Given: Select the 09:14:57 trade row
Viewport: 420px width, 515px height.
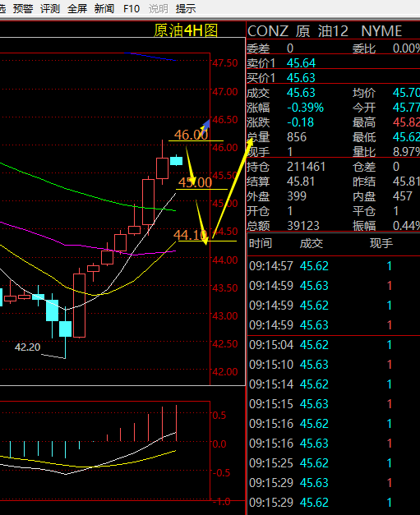Looking at the screenshot, I should [333, 265].
